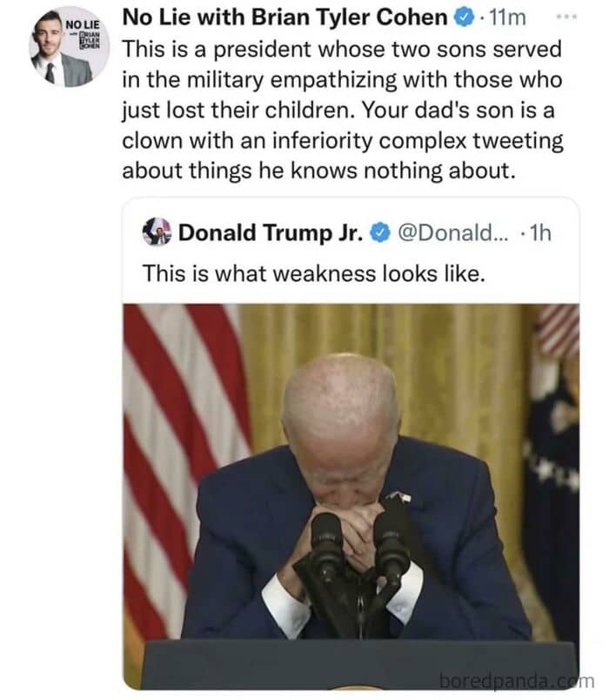Click the boredpanda.com watermark
Screen dimensions: 609x700
tap(517, 681)
